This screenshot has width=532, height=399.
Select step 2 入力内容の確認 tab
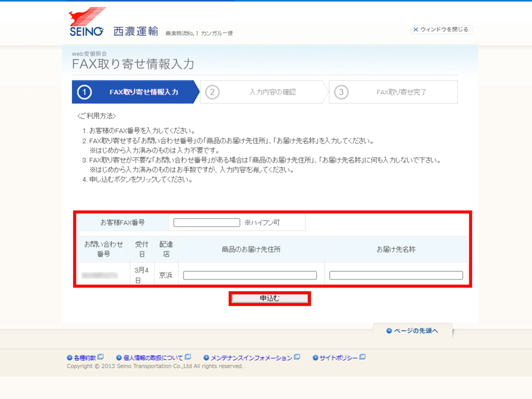click(x=264, y=92)
